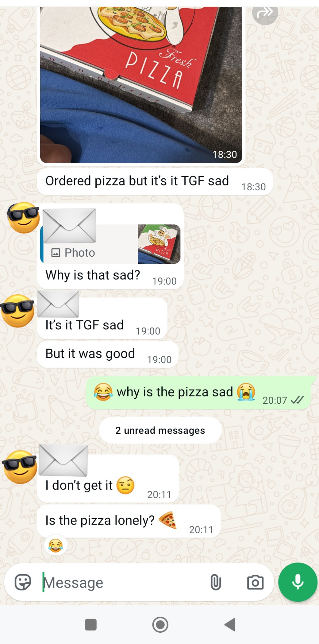
Task: Tap the '2 unread messages' divider
Action: (160, 430)
